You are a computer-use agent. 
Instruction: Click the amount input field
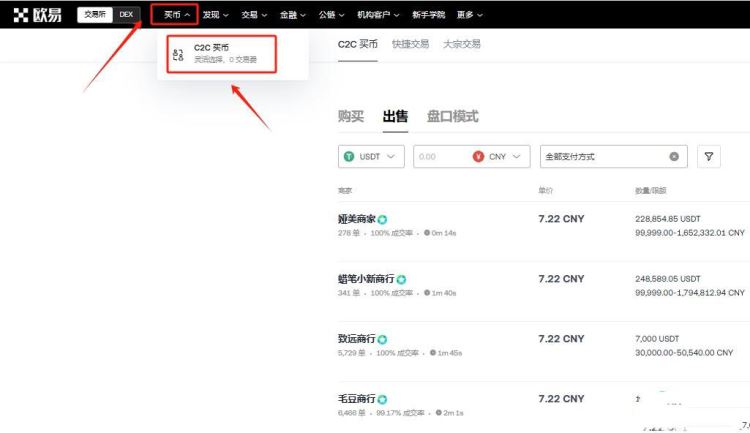pos(440,157)
